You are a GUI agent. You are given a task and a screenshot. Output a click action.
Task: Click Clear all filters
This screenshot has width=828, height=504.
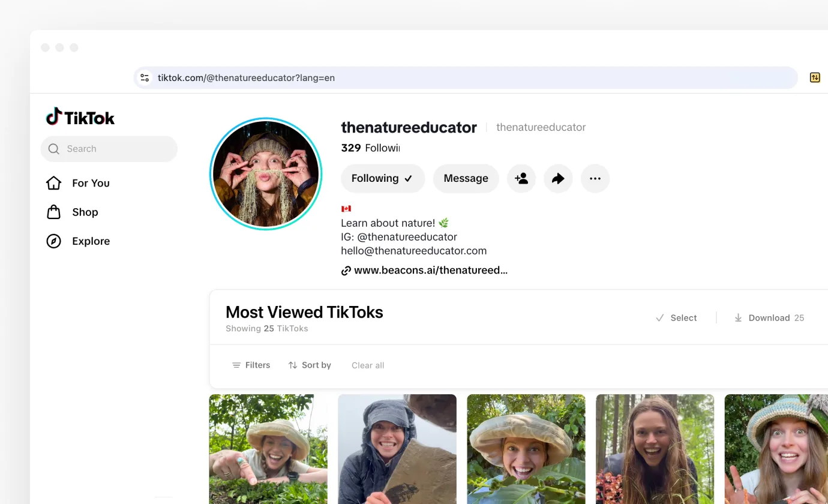pyautogui.click(x=368, y=365)
